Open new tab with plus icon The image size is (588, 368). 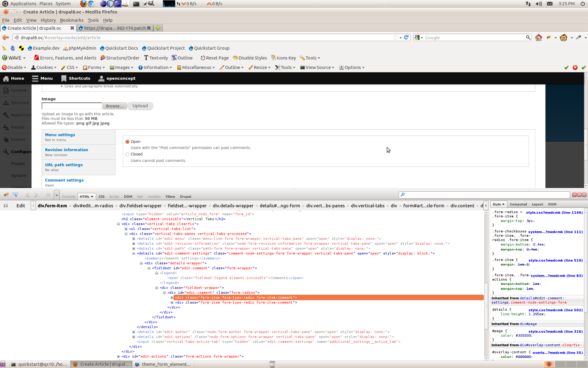158,28
